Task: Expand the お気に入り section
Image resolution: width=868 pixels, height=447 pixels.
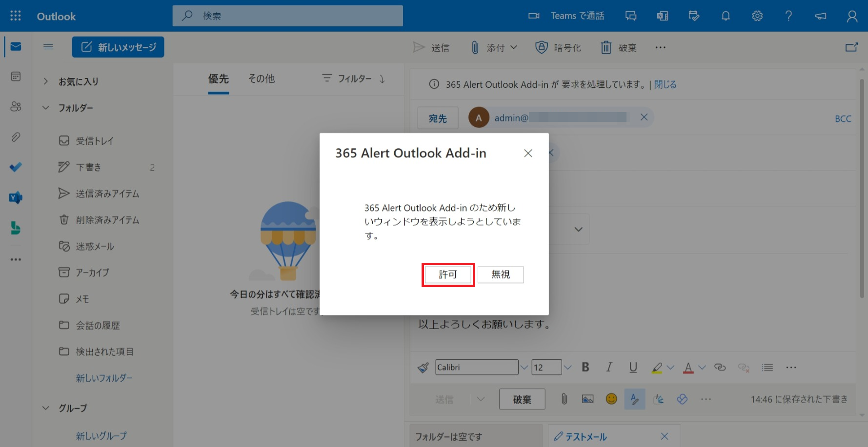Action: 46,81
